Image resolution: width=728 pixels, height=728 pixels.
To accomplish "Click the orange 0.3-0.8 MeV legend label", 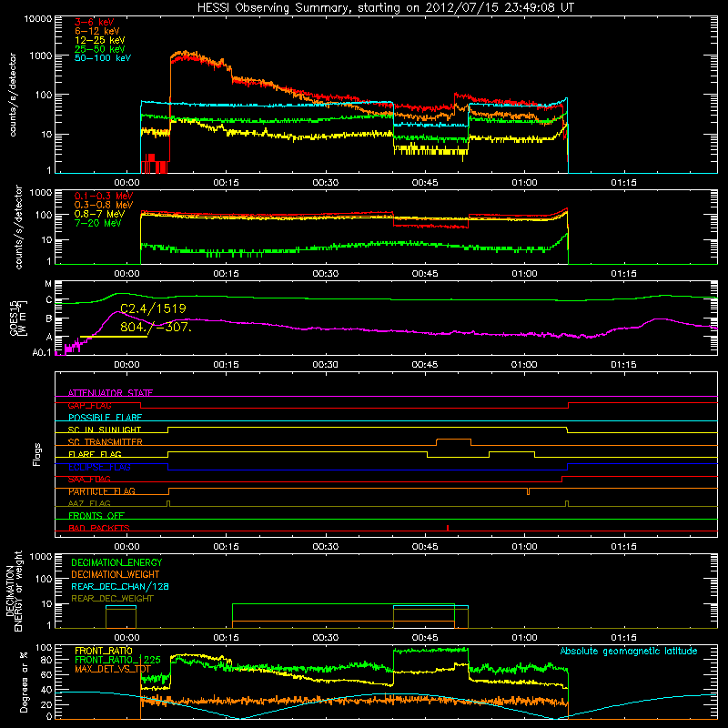I will click(104, 205).
